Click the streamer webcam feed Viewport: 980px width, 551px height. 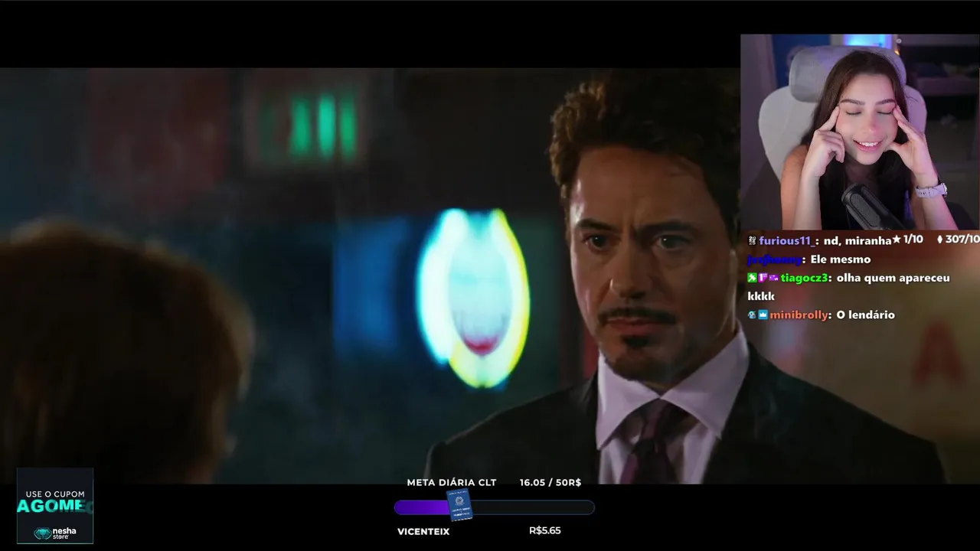[860, 132]
